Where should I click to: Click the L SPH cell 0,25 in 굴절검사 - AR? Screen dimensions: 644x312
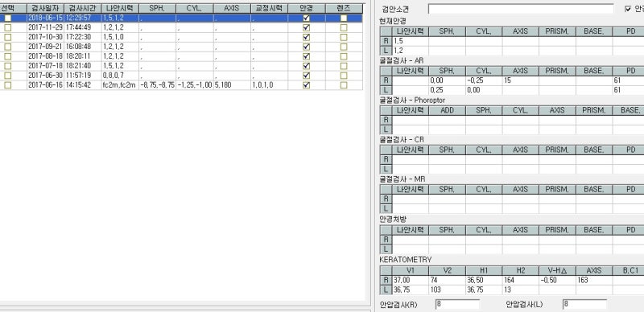447,90
